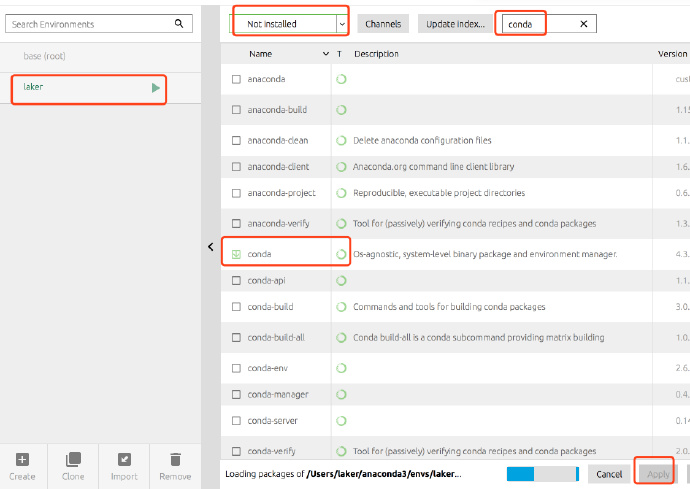Click the conda-server package name
Screen dimensions: 690x489
272,421
